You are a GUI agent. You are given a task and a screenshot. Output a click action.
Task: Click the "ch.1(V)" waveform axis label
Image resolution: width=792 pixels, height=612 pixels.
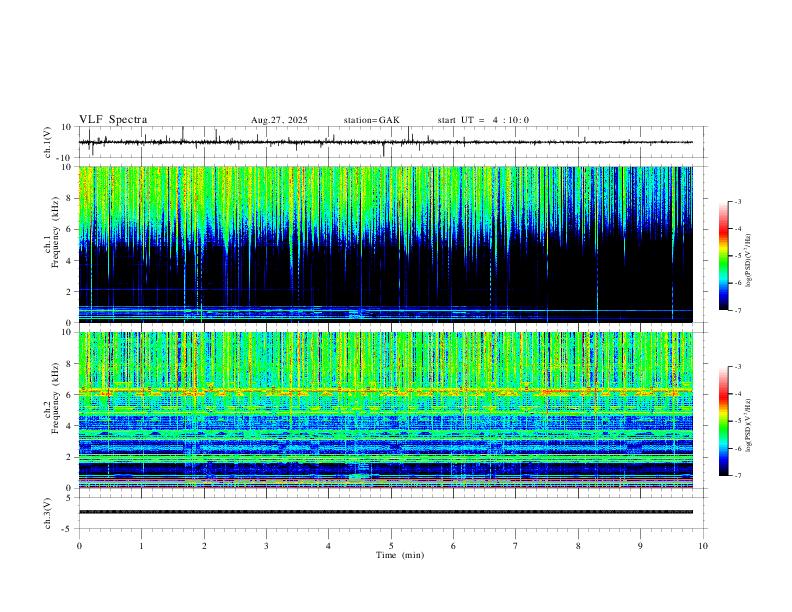(48, 142)
